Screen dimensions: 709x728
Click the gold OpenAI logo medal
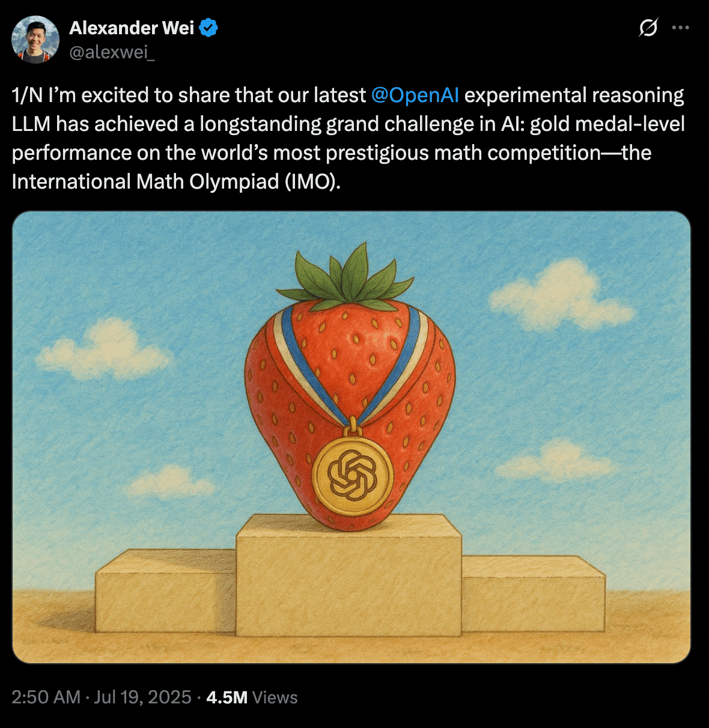352,476
